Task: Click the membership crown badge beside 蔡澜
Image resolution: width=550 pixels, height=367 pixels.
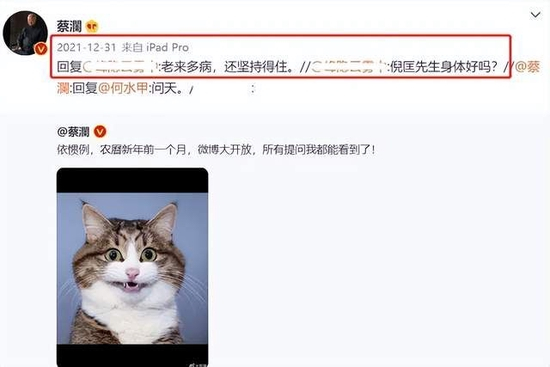Action: tap(92, 26)
